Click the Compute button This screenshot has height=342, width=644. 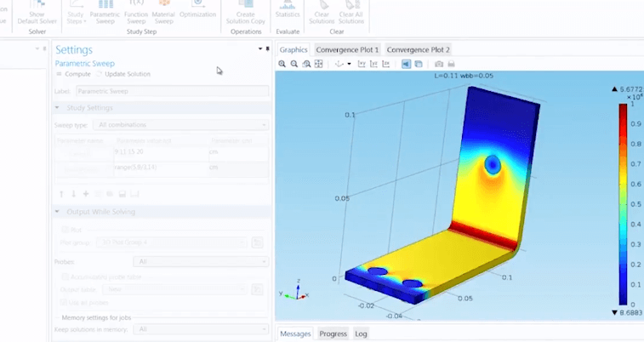pyautogui.click(x=73, y=74)
